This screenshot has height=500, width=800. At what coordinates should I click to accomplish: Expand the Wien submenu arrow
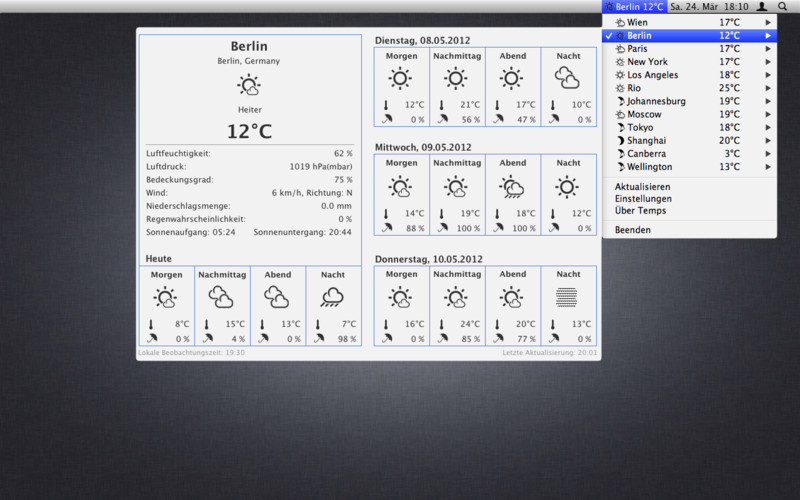[768, 22]
